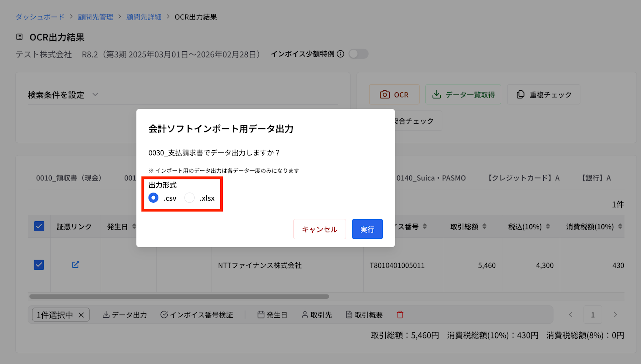
Task: Click 発生日 calendar action in the toolbar
Action: [x=272, y=315]
